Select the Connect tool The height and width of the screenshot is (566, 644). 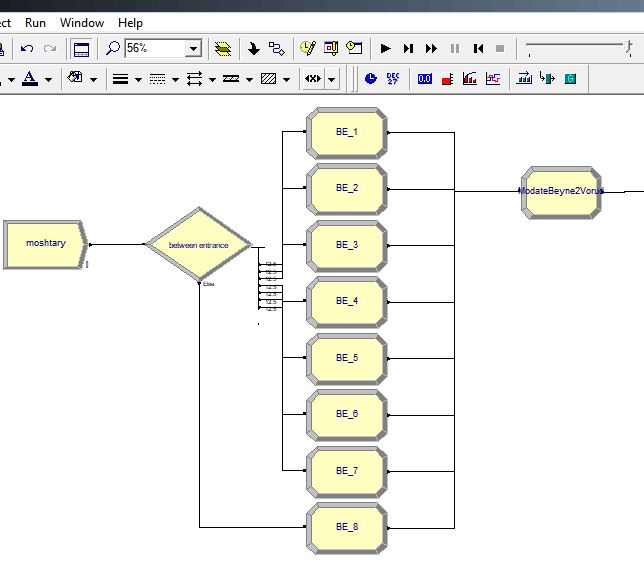point(276,48)
